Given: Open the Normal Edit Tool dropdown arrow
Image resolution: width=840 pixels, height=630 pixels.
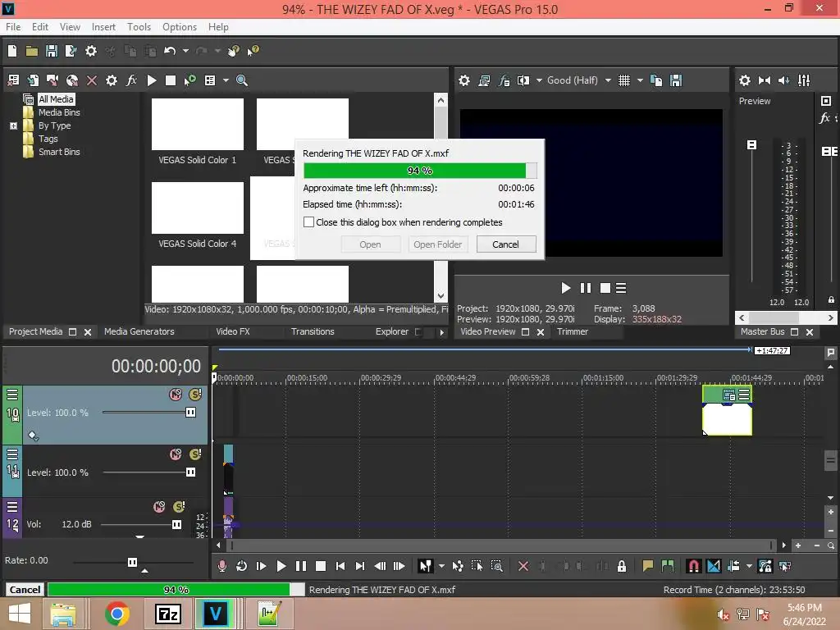Looking at the screenshot, I should (x=441, y=566).
